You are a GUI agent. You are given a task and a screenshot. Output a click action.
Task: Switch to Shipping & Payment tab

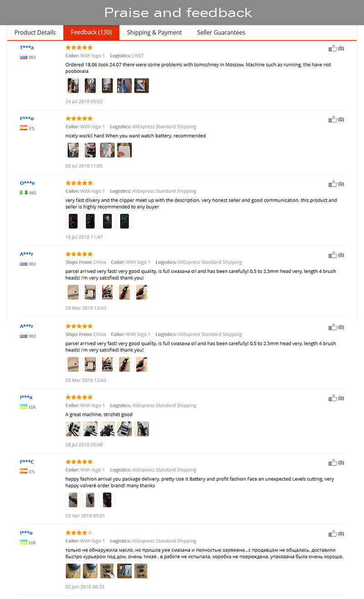click(154, 32)
